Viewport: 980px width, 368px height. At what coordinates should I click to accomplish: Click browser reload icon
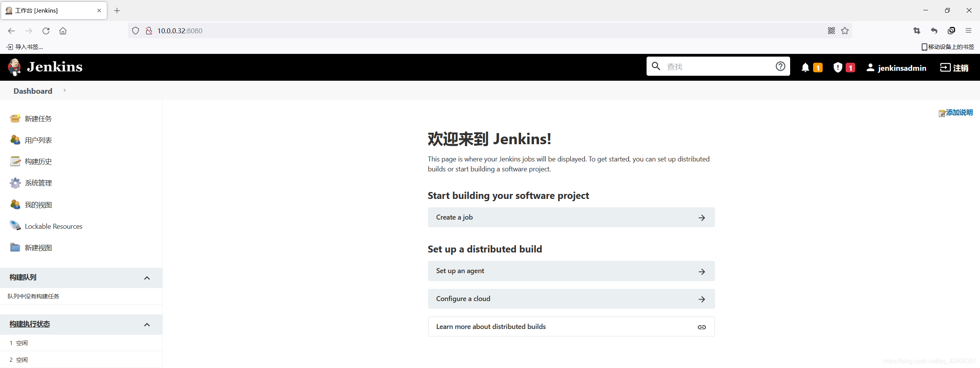click(46, 31)
